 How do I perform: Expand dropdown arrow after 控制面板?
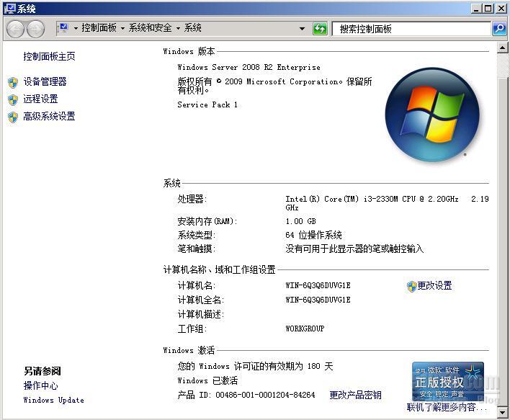122,29
